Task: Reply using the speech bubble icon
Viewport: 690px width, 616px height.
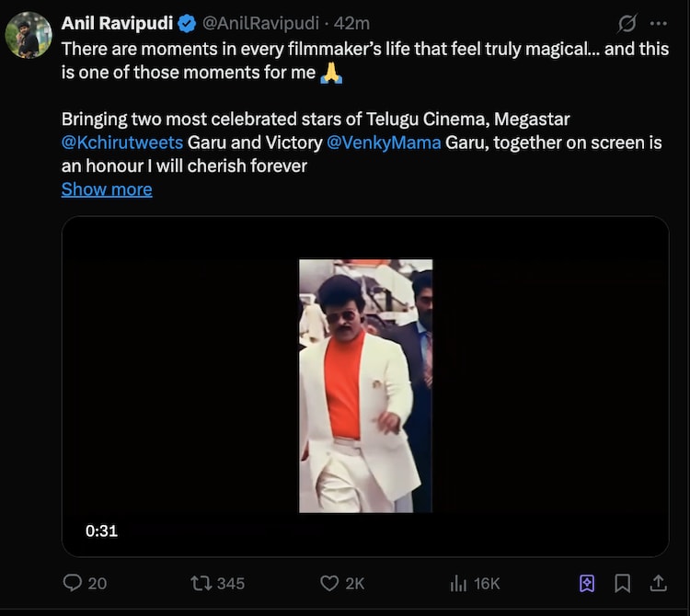Action: click(x=73, y=583)
